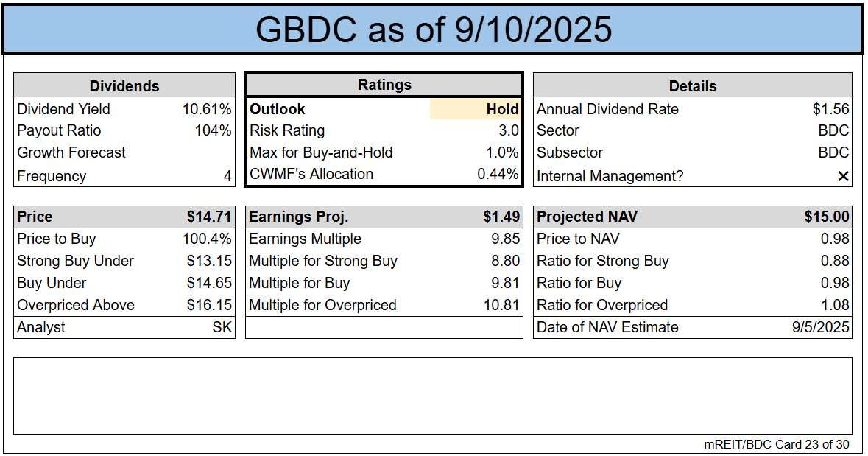Viewport: 868px width, 456px height.
Task: Select the Risk Rating value 3.0
Action: tap(509, 131)
